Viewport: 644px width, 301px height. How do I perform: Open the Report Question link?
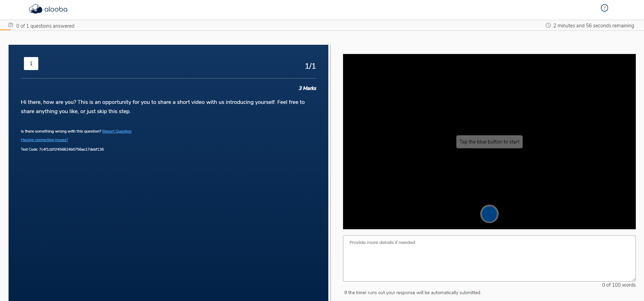click(117, 131)
